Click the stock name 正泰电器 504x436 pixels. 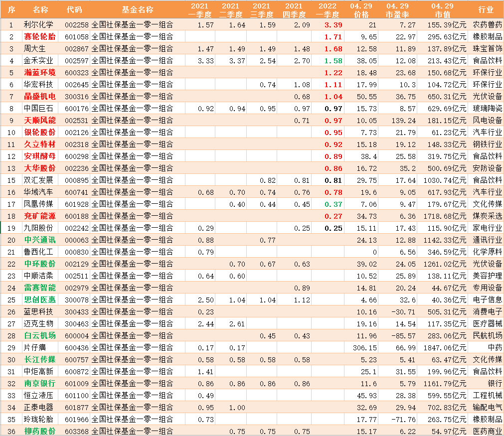[x=38, y=408]
